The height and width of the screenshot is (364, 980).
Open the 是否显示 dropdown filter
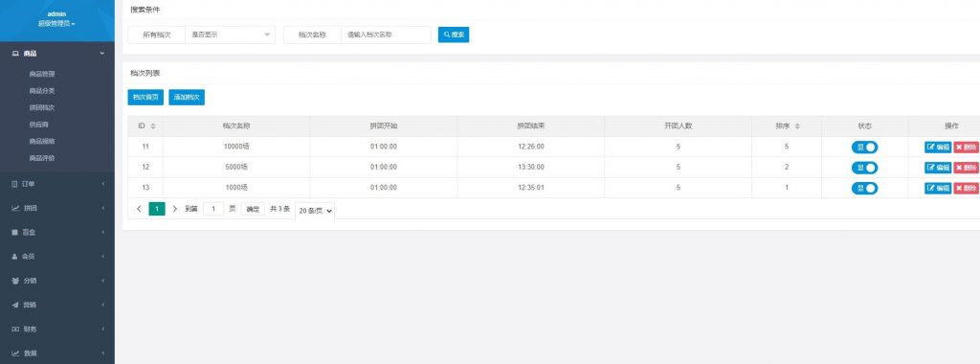[230, 35]
